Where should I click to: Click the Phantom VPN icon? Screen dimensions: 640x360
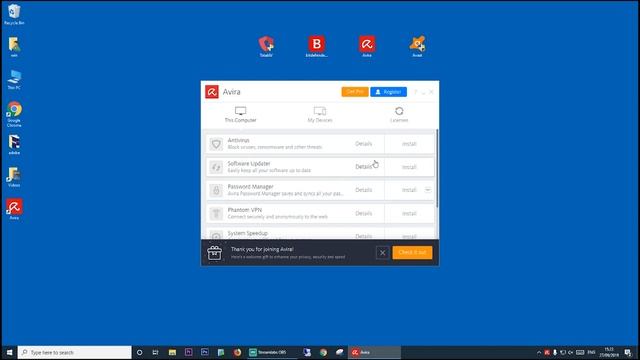(216, 213)
